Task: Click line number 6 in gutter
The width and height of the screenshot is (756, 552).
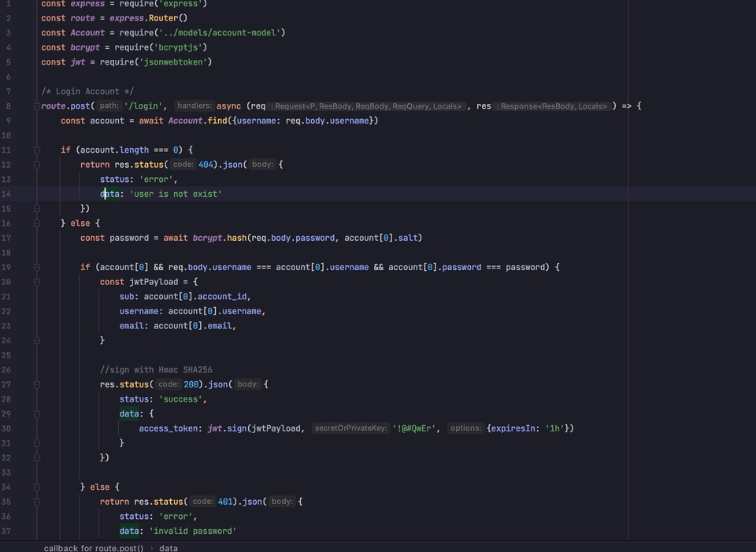Action: click(x=8, y=76)
